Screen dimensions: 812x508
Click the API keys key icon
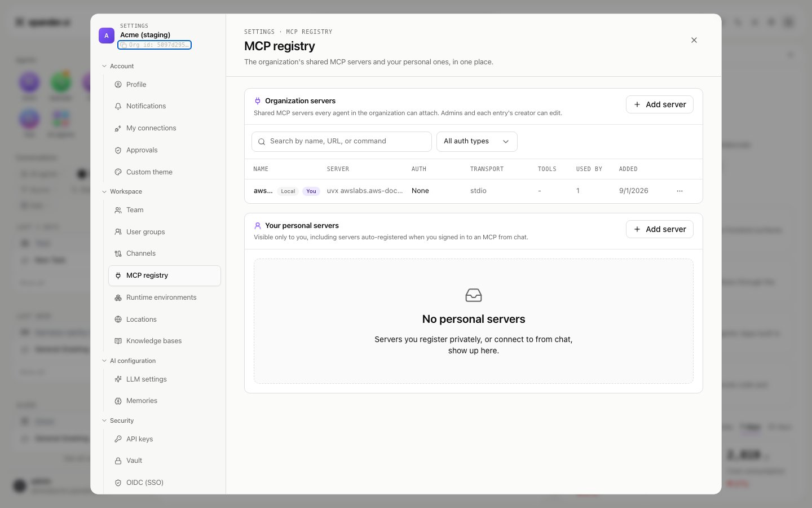click(x=118, y=439)
